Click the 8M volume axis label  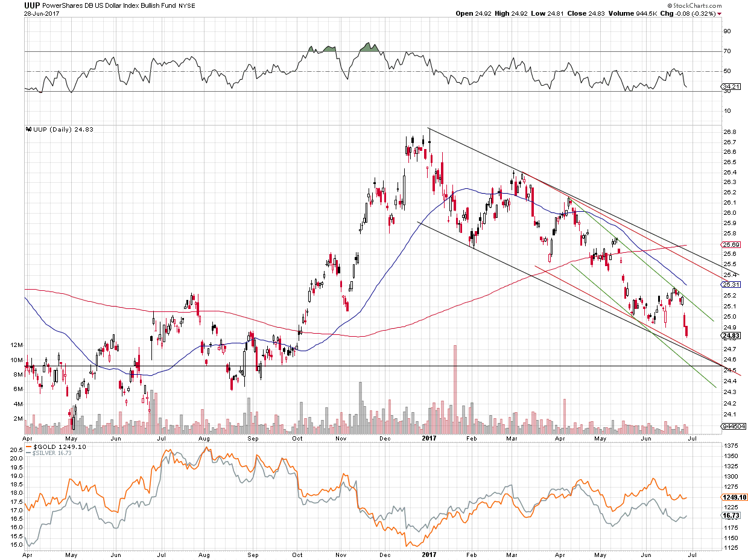click(19, 375)
